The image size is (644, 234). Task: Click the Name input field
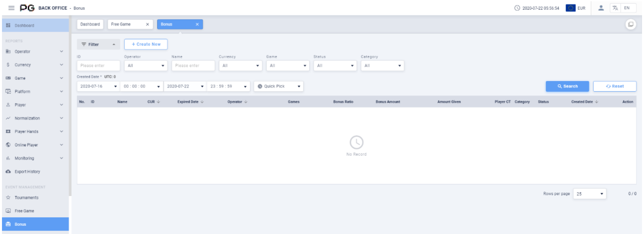click(x=193, y=66)
